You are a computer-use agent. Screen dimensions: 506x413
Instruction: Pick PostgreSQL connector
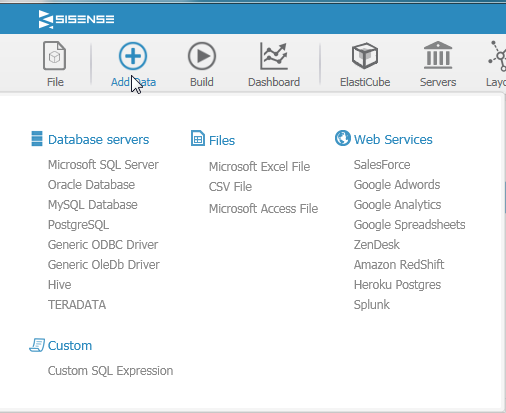[78, 225]
